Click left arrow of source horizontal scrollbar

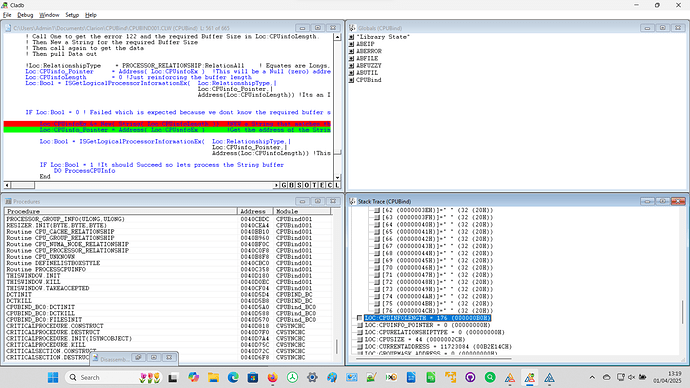tap(7, 185)
